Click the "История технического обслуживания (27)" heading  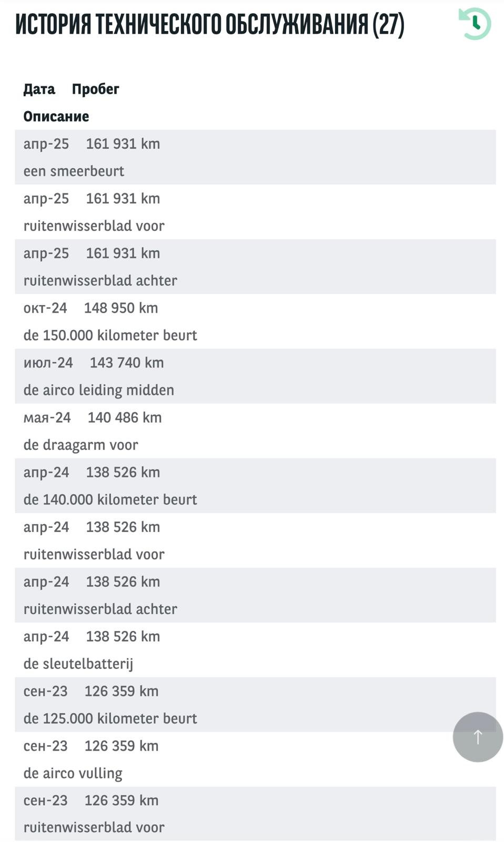coord(209,24)
